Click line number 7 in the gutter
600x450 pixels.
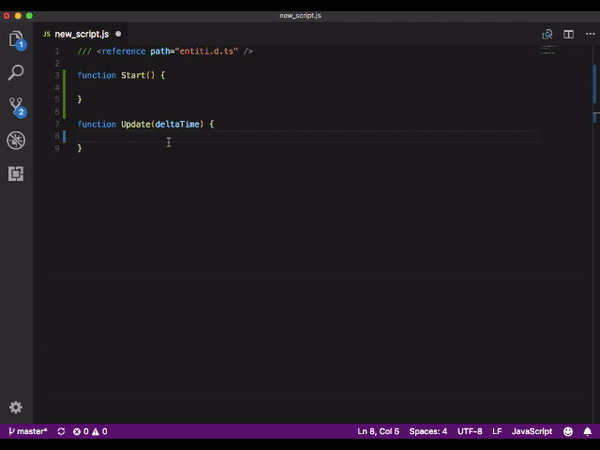(x=57, y=124)
